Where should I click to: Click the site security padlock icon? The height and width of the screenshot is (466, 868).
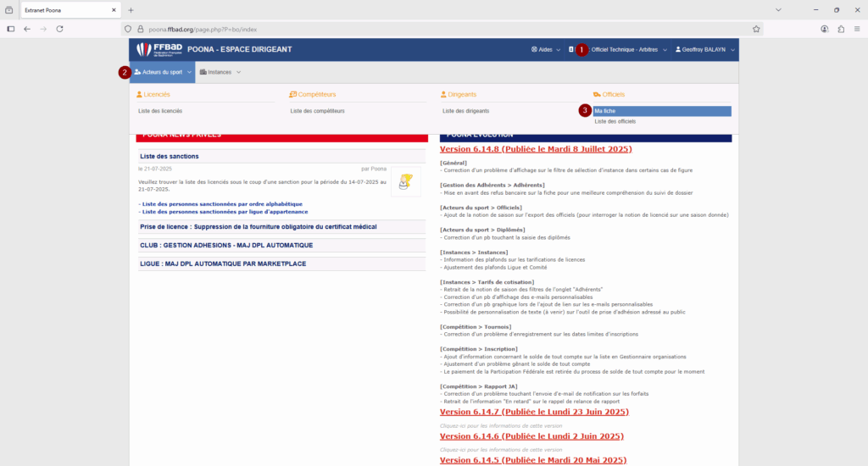pos(141,30)
